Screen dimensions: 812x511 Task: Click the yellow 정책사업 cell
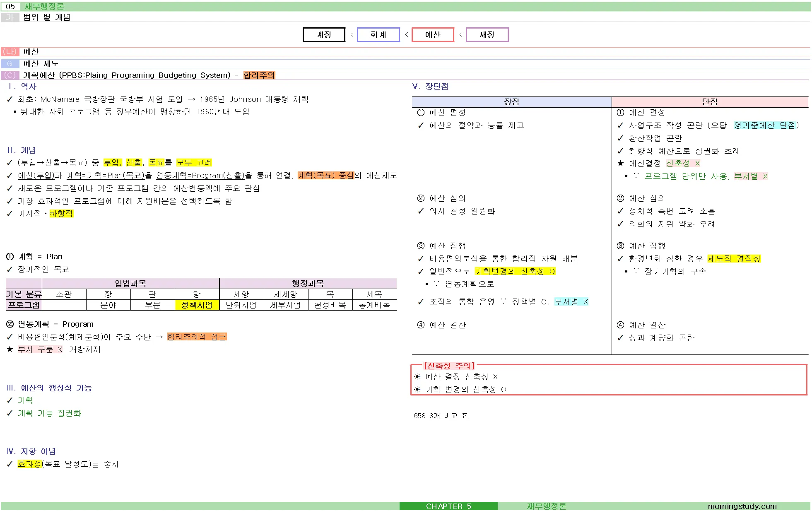tap(197, 305)
